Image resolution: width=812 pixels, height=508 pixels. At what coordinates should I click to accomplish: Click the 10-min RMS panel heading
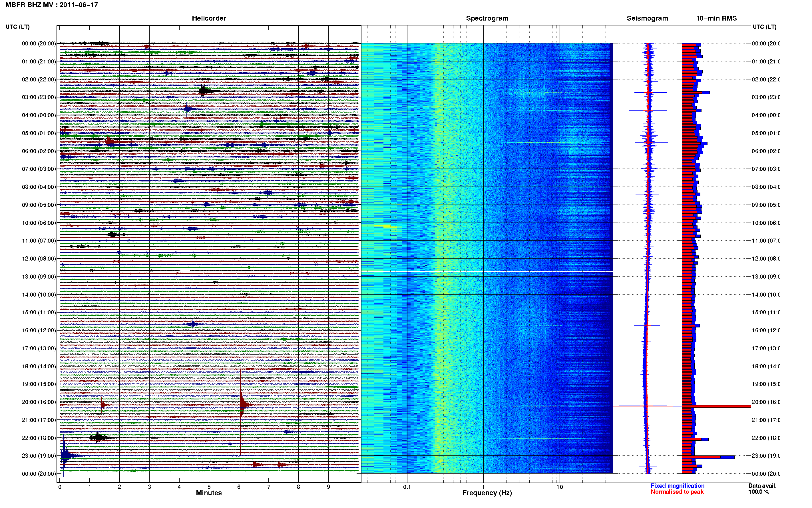(x=716, y=18)
